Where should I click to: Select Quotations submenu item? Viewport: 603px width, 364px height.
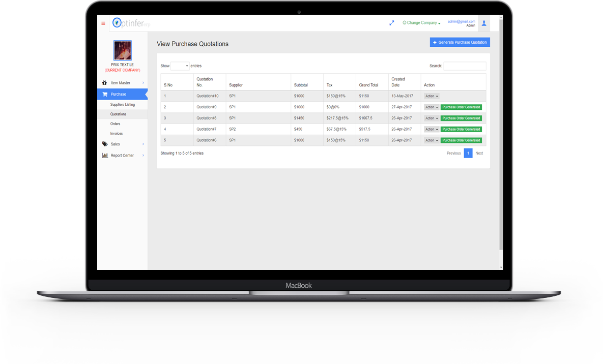tap(122, 114)
